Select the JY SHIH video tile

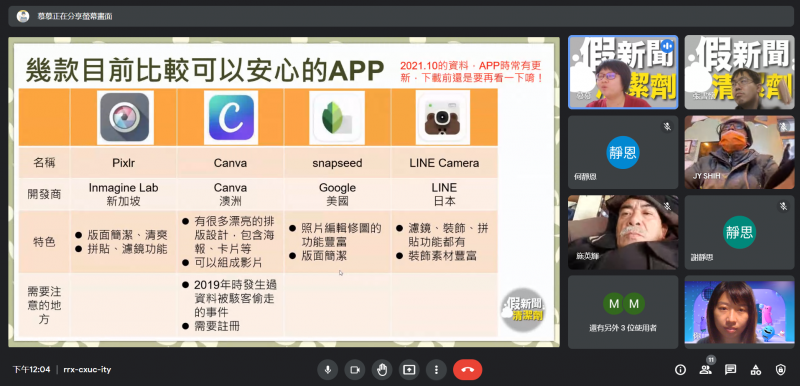tap(739, 152)
